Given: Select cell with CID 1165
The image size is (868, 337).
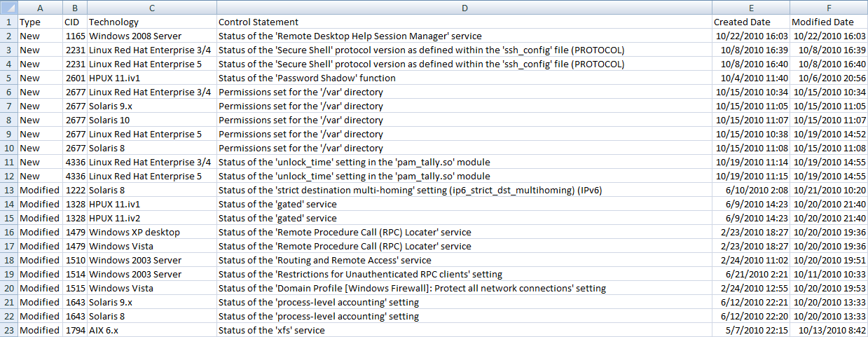Looking at the screenshot, I should pyautogui.click(x=74, y=36).
